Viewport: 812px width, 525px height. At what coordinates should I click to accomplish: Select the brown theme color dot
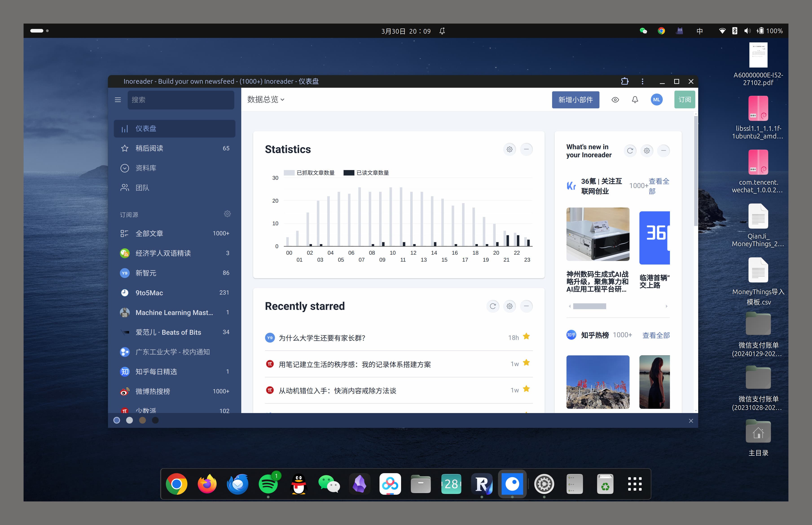click(143, 420)
